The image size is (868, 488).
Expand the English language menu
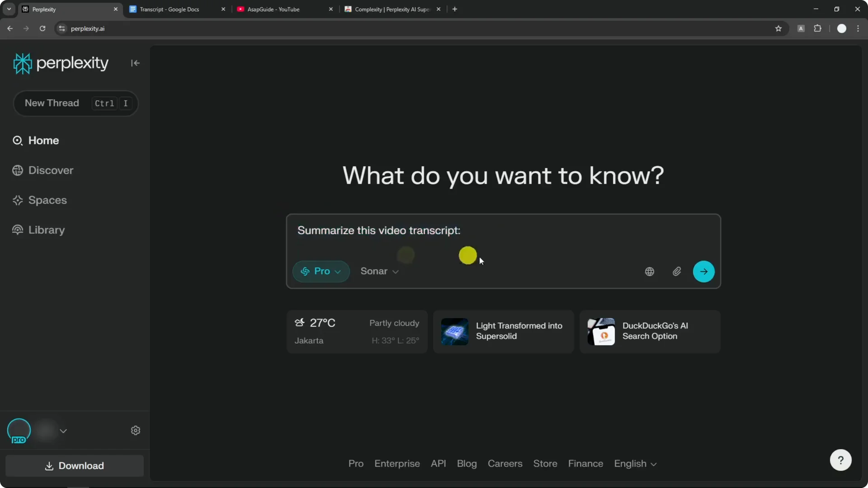(635, 464)
